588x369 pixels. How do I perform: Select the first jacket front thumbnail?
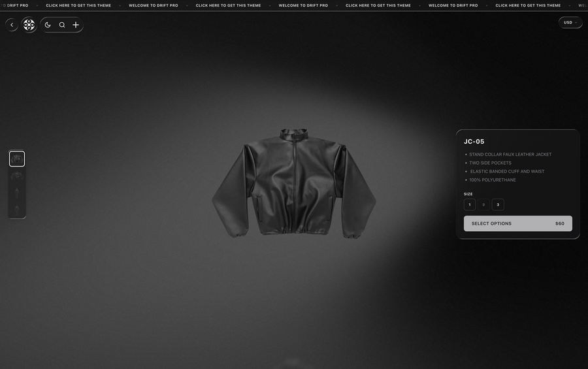[x=17, y=159]
